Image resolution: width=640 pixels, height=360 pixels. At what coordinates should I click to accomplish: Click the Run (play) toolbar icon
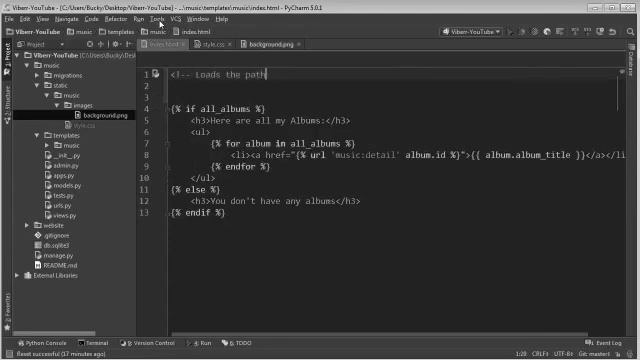pyautogui.click(x=510, y=31)
